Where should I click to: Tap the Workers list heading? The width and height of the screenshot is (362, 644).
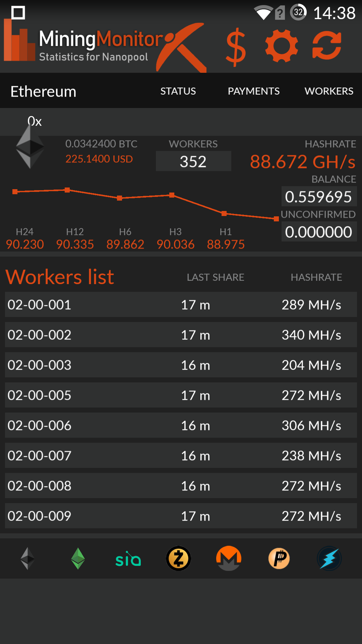(x=60, y=277)
